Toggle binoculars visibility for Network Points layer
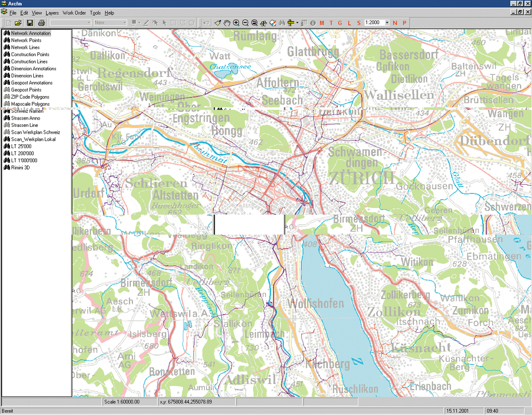The image size is (532, 416). pos(6,40)
